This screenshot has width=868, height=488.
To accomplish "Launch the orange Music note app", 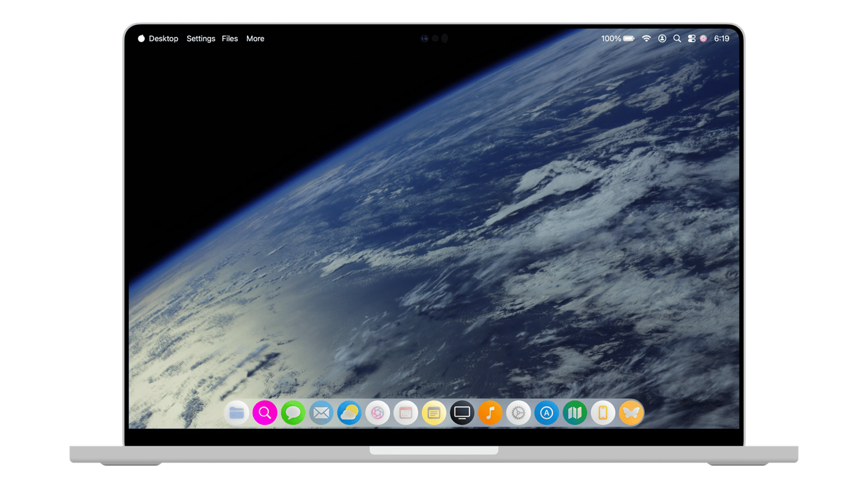I will click(x=490, y=413).
